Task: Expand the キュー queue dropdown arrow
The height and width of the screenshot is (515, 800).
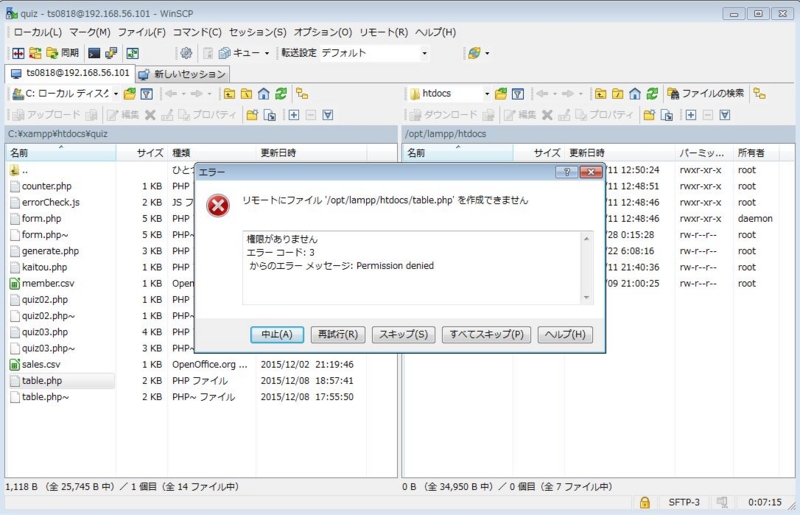Action: click(267, 53)
